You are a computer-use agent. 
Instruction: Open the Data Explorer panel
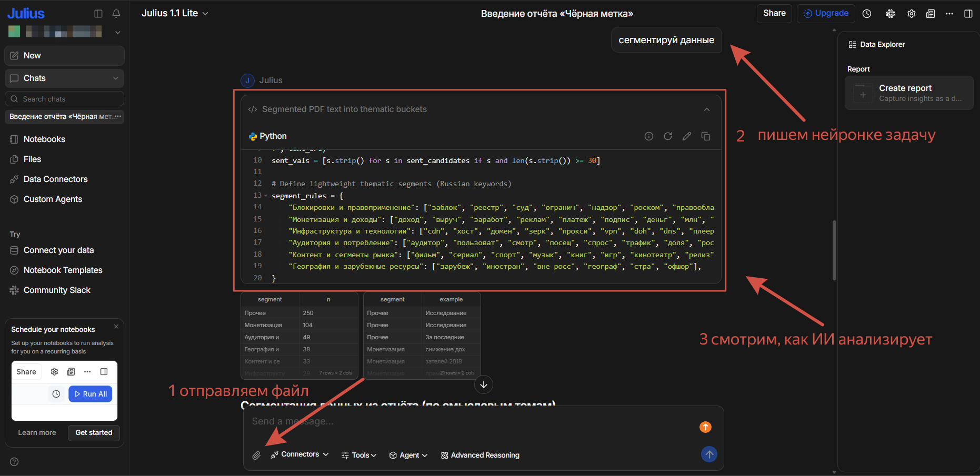click(877, 45)
